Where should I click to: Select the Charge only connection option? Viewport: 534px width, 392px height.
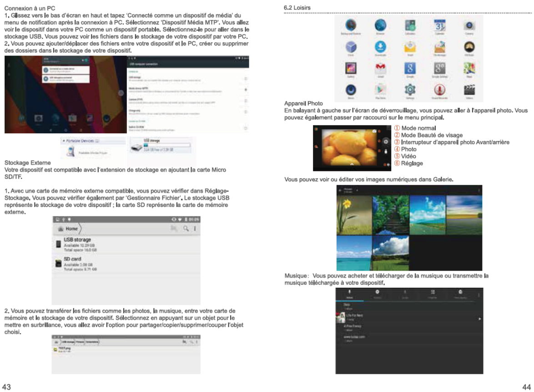coord(188,112)
